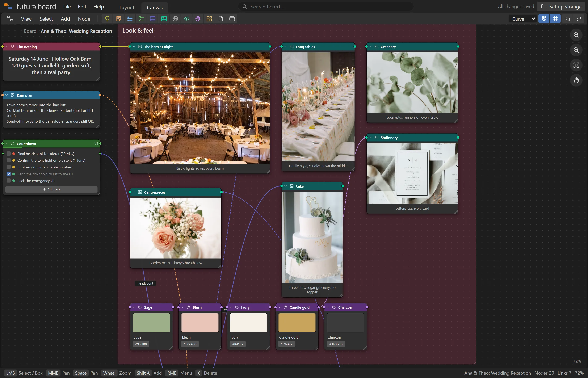Add a sticky note node
This screenshot has width=588, height=378.
click(118, 19)
